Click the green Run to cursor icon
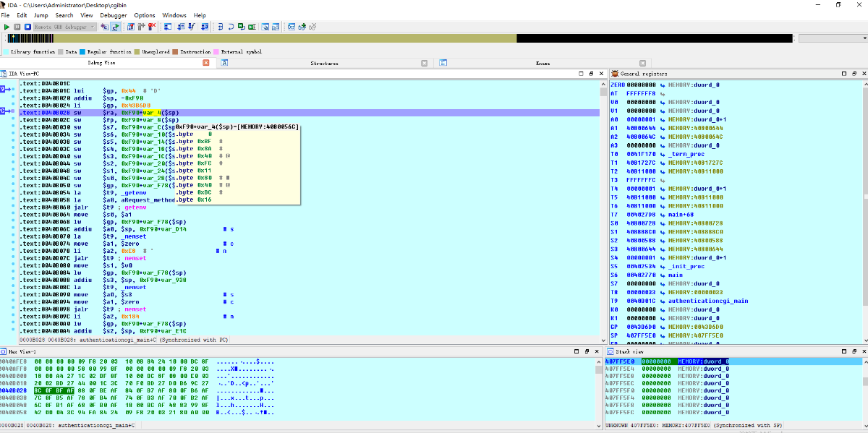Viewport: 868px width, 433px height. [x=251, y=27]
